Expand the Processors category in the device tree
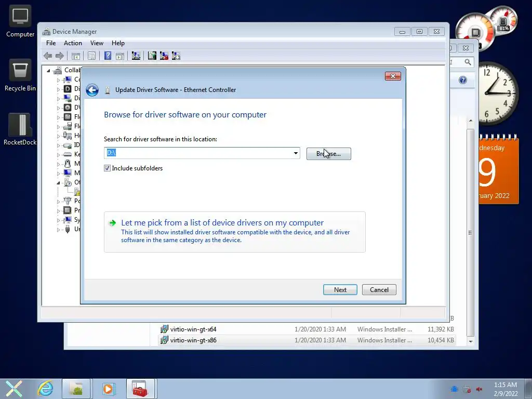The width and height of the screenshot is (532, 399). tap(58, 211)
